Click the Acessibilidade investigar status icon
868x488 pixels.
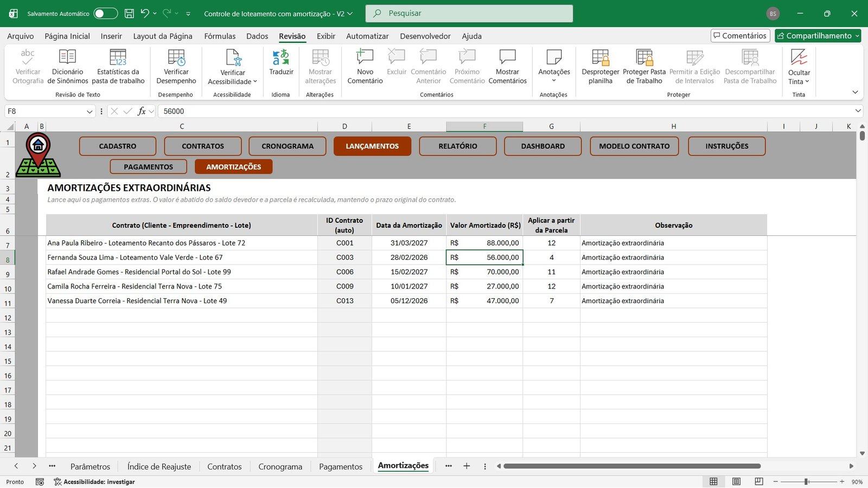58,481
